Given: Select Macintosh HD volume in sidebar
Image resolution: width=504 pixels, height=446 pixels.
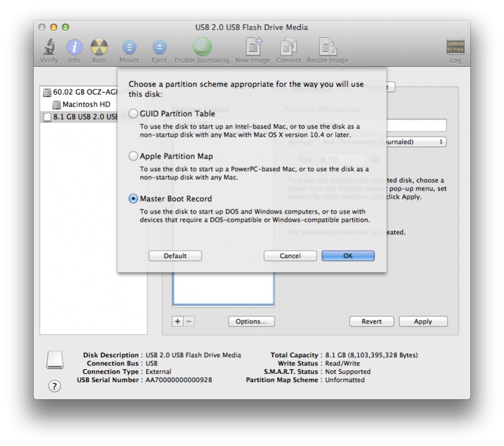Looking at the screenshot, I should point(86,105).
